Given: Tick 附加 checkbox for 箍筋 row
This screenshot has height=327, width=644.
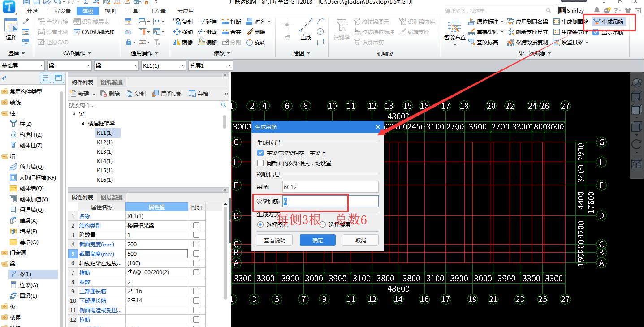Looking at the screenshot, I should pos(196,272).
